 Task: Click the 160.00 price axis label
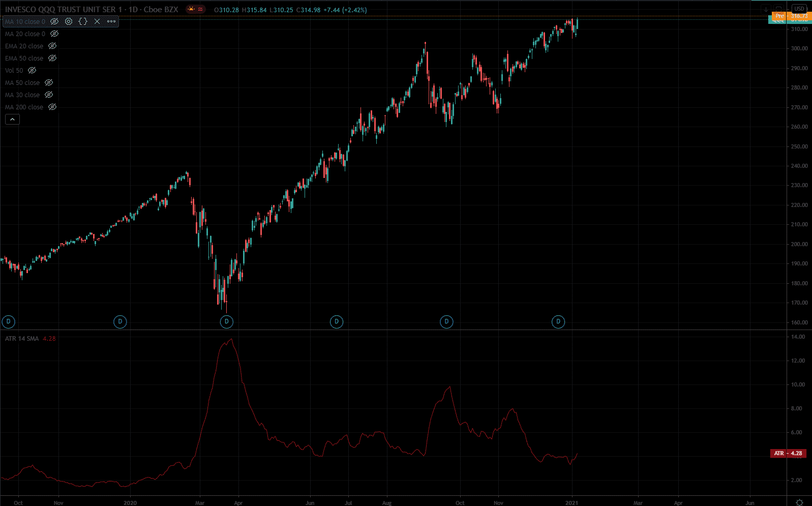(799, 322)
